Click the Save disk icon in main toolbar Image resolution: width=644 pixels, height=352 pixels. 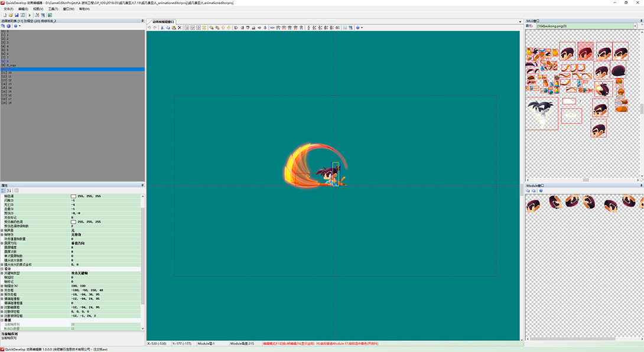[17, 15]
